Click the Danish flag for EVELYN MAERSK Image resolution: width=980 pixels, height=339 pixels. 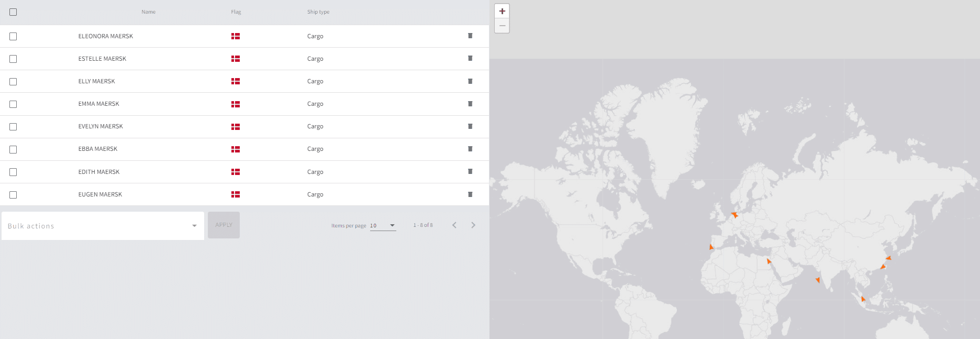pos(236,127)
